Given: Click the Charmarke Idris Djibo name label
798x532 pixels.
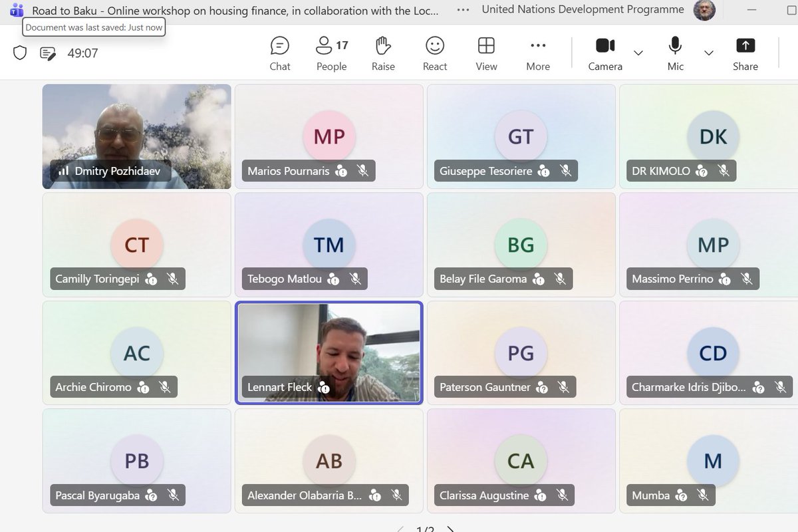Looking at the screenshot, I should 688,387.
